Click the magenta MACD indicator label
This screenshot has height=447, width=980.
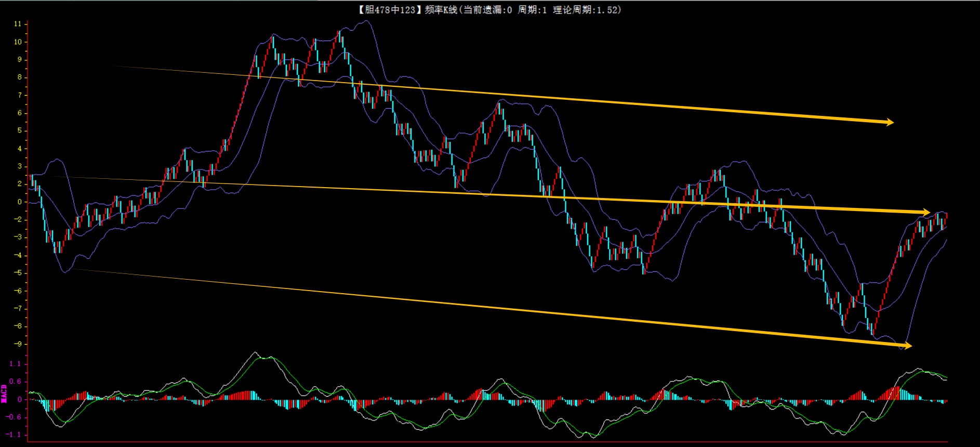coord(4,393)
